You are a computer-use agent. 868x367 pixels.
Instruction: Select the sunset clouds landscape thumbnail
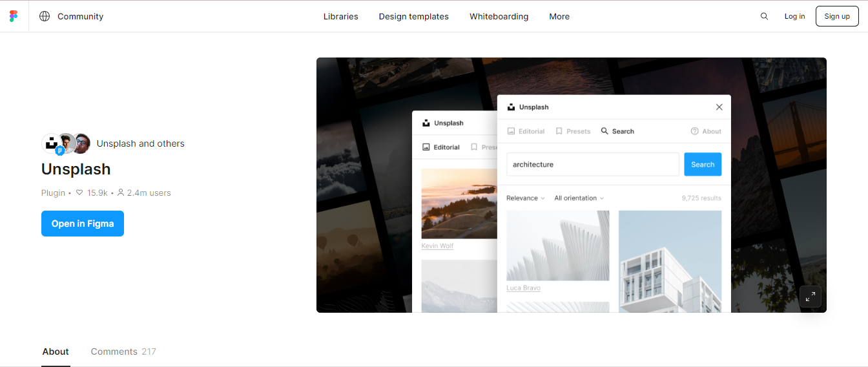pyautogui.click(x=459, y=204)
